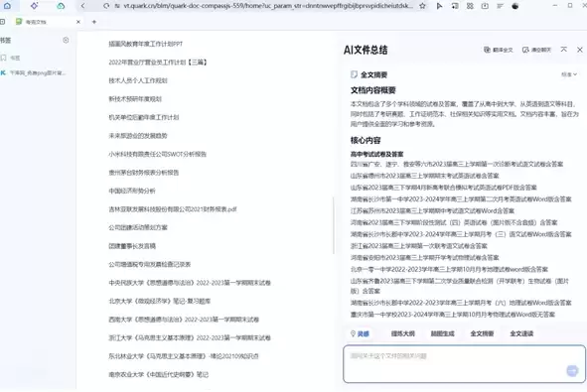Open the 中央民族大学 期末试卷 entry

[190, 283]
